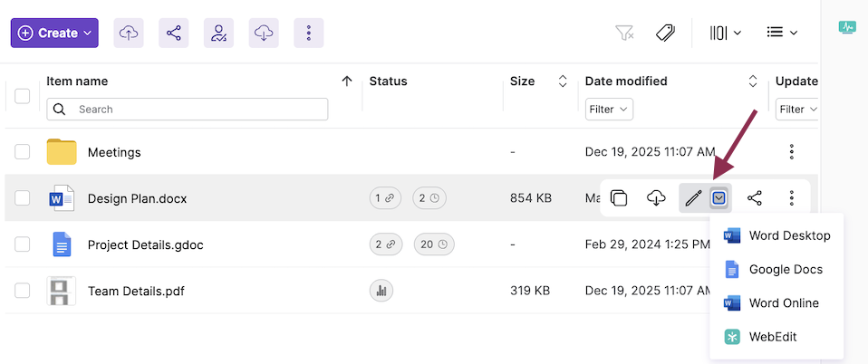The width and height of the screenshot is (868, 364).
Task: Select the Team Details.pdf checkbox
Action: pyautogui.click(x=23, y=291)
